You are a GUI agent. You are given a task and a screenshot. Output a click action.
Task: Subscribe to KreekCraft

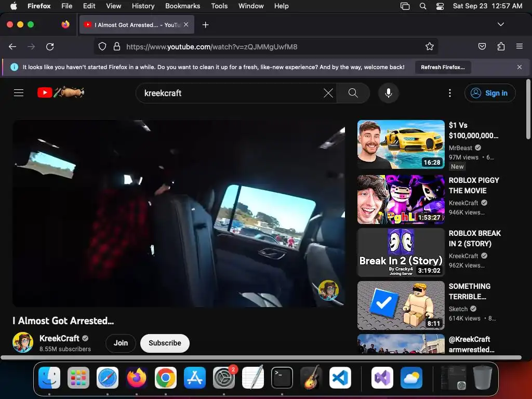pos(165,343)
